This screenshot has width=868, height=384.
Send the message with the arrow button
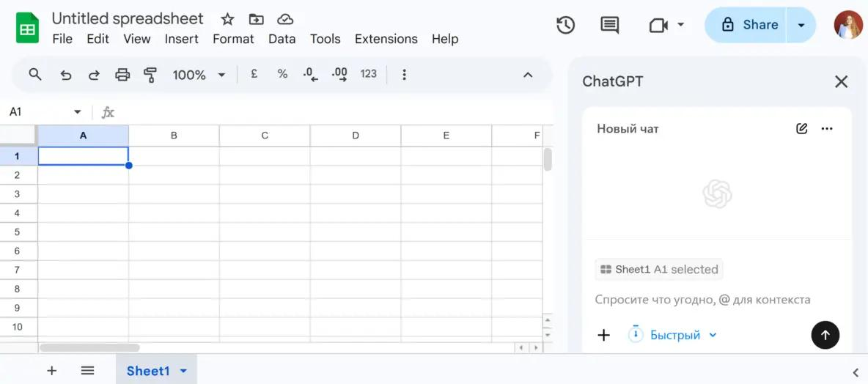tap(825, 335)
